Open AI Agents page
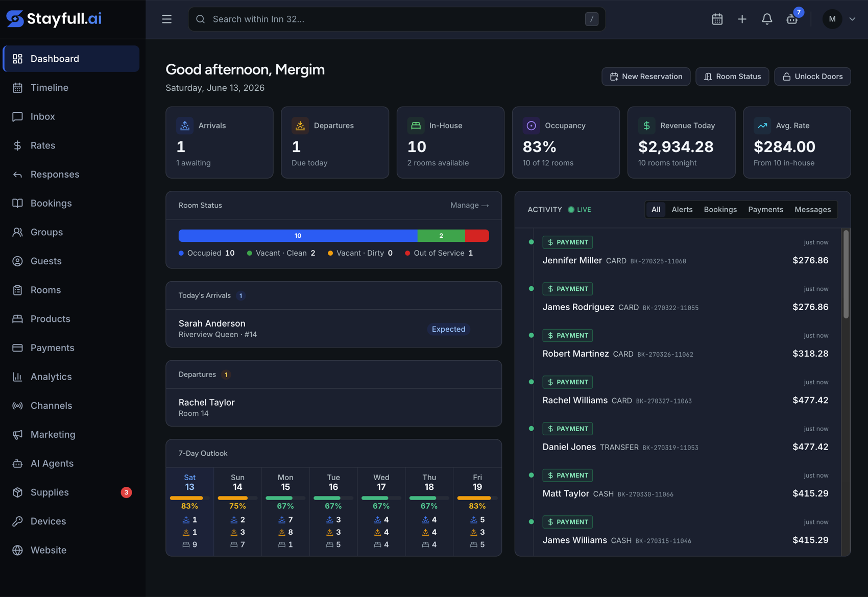The image size is (868, 597). click(71, 463)
